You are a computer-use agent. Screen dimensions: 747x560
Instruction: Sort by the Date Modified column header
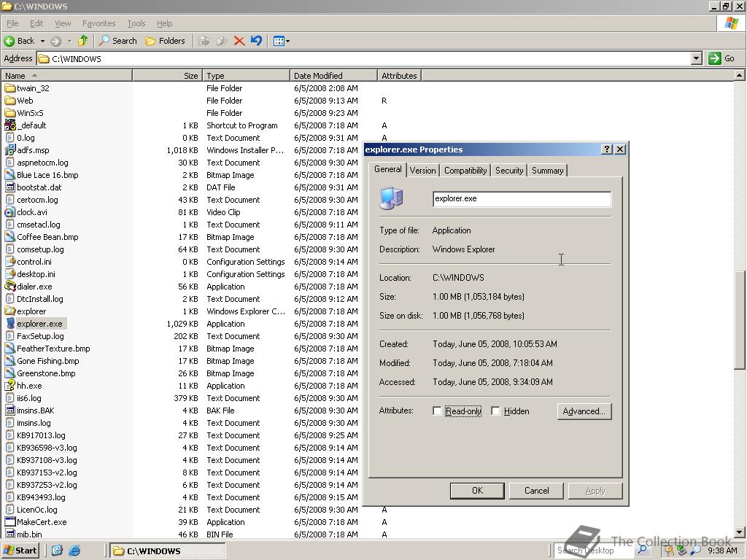click(x=333, y=76)
